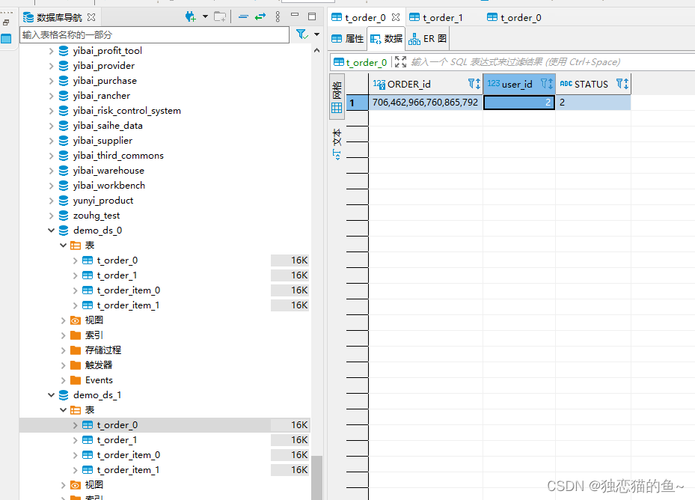Switch to 文本 text view side tab
The height and width of the screenshot is (500, 695).
[337, 144]
